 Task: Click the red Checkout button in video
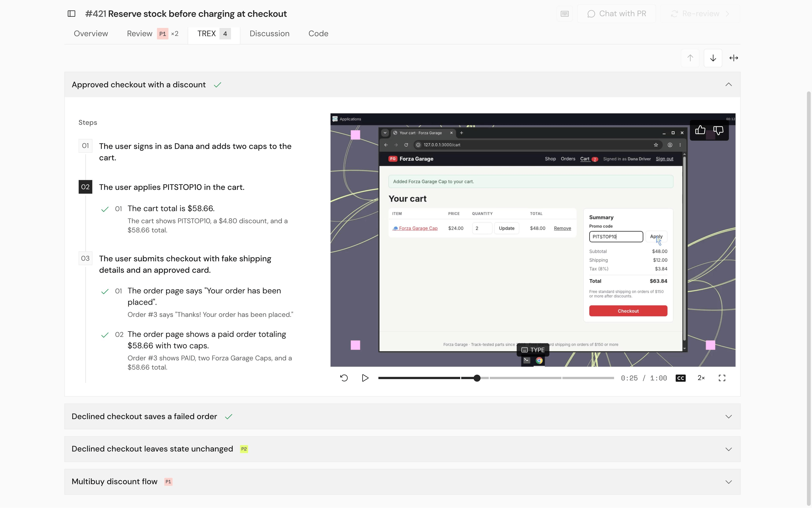click(x=628, y=311)
